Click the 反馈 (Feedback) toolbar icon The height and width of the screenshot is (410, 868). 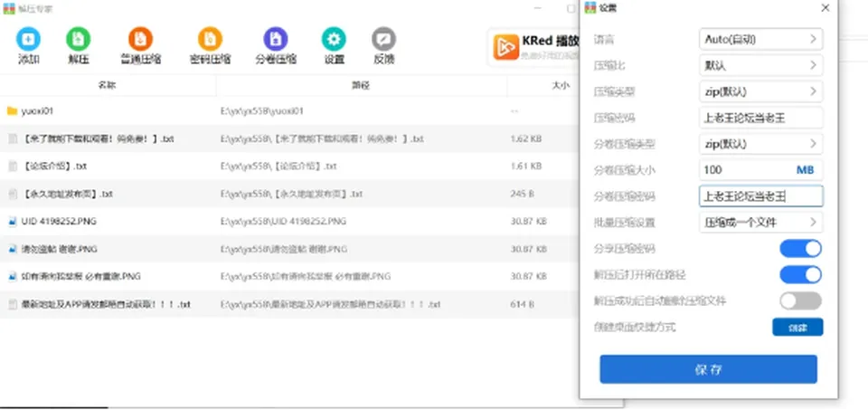(x=383, y=39)
